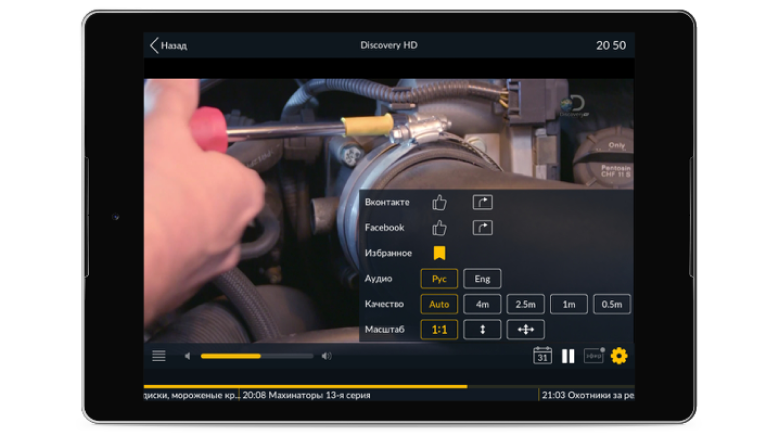Image resolution: width=778 pixels, height=438 pixels.
Task: Go back with the Назад button
Action: 168,46
